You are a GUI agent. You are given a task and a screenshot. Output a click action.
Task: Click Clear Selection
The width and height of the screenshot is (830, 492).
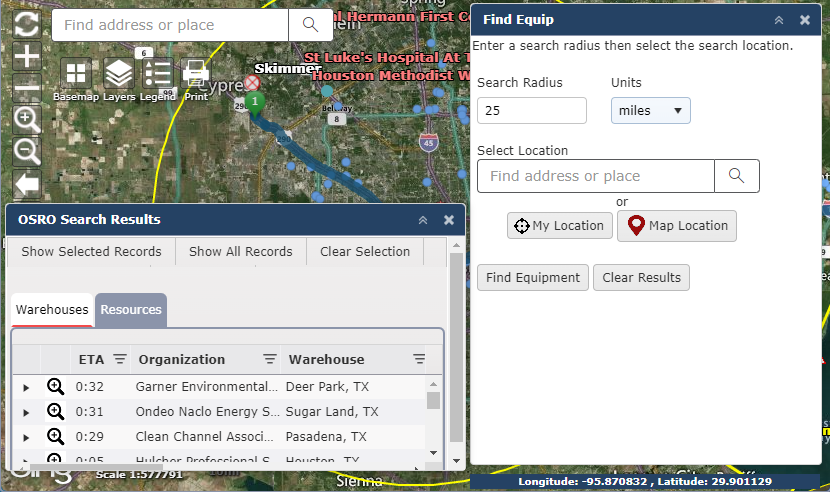[365, 252]
